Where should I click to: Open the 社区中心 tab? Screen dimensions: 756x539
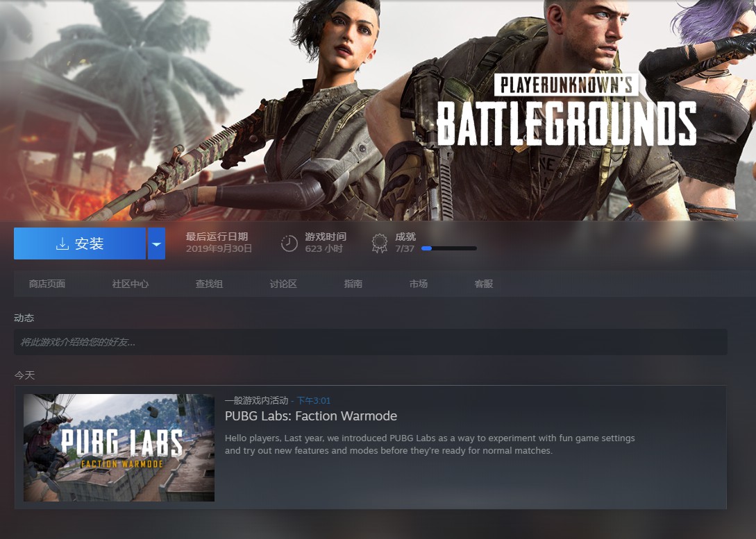(131, 284)
